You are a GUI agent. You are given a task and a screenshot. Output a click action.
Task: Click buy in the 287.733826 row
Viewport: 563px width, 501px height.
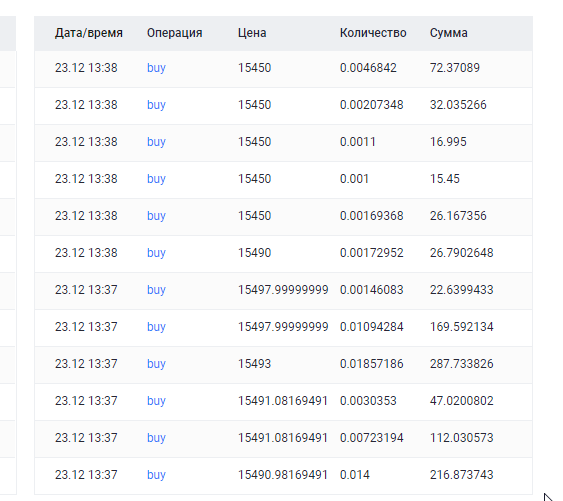coord(156,364)
